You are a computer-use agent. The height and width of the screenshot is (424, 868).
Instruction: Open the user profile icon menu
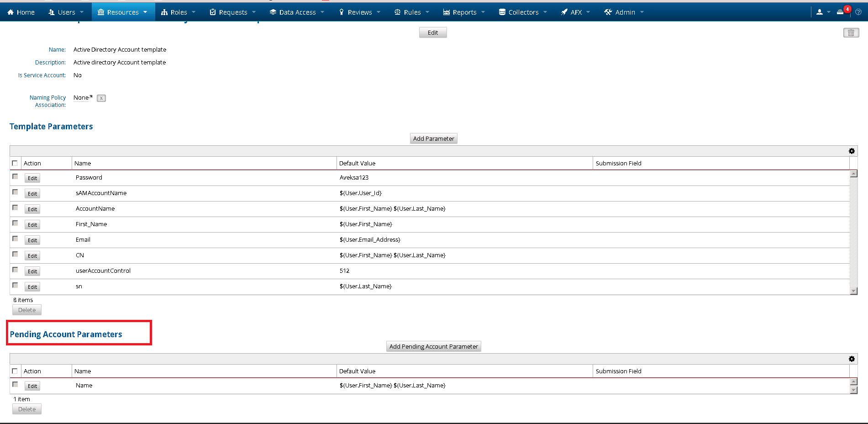pyautogui.click(x=820, y=12)
